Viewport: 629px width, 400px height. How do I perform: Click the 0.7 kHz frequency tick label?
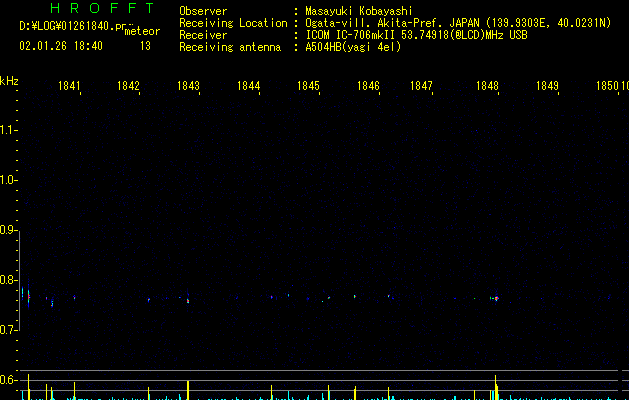point(7,329)
